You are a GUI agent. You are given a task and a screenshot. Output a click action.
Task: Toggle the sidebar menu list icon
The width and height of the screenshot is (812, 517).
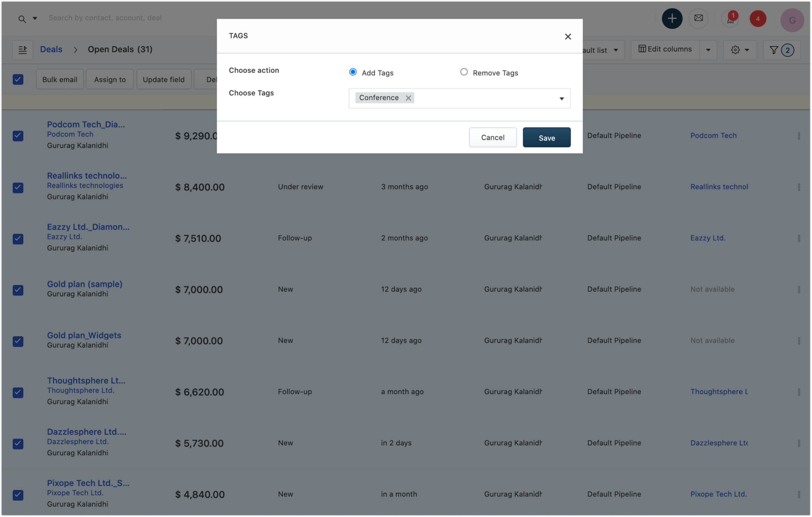(x=22, y=50)
